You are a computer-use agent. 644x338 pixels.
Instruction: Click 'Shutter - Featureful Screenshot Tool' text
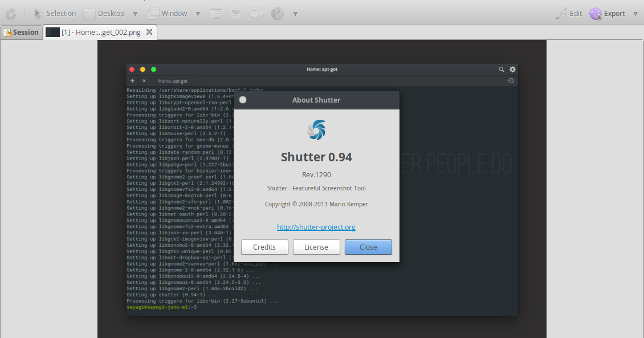click(316, 188)
